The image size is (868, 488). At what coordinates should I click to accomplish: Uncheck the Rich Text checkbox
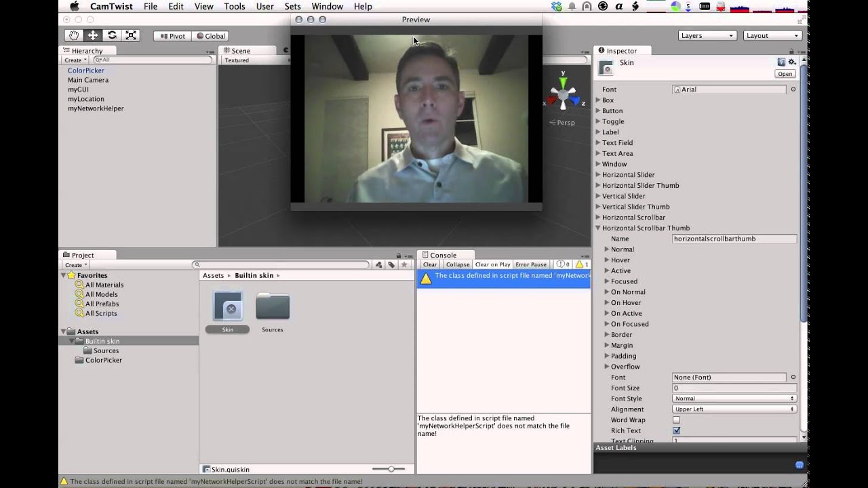(676, 430)
